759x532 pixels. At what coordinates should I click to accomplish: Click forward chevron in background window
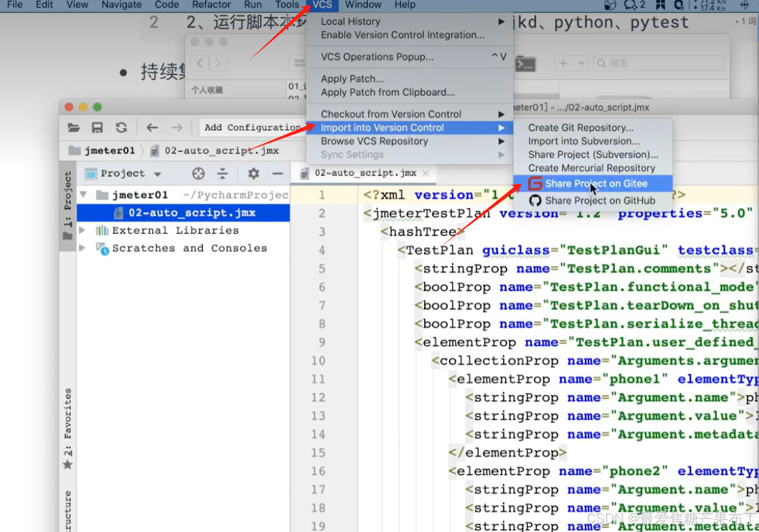pos(218,63)
